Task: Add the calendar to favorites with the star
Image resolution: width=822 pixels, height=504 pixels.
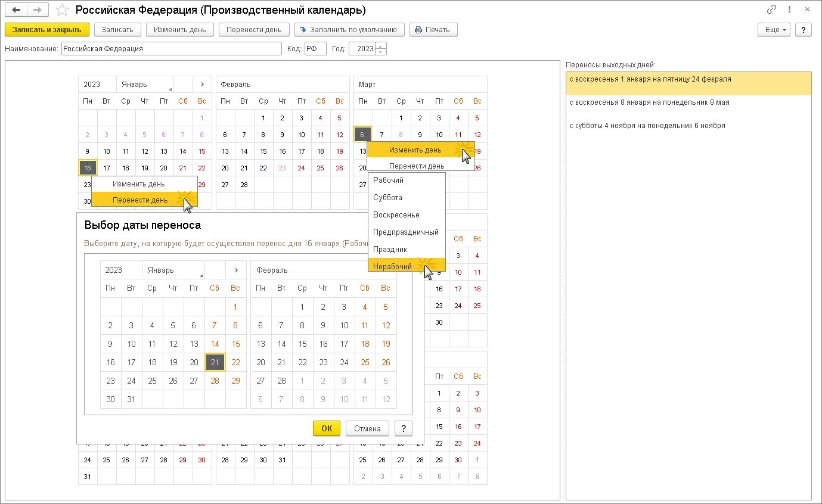Action: (x=62, y=10)
